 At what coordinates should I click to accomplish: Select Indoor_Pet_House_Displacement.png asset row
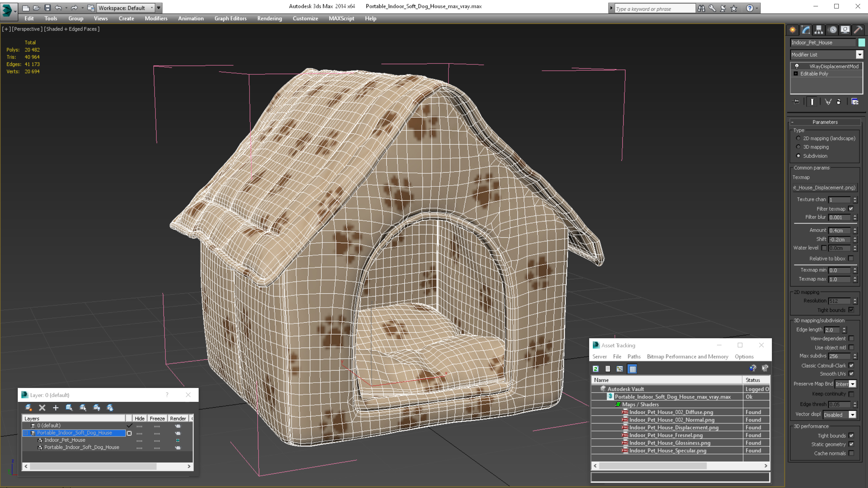click(x=681, y=427)
